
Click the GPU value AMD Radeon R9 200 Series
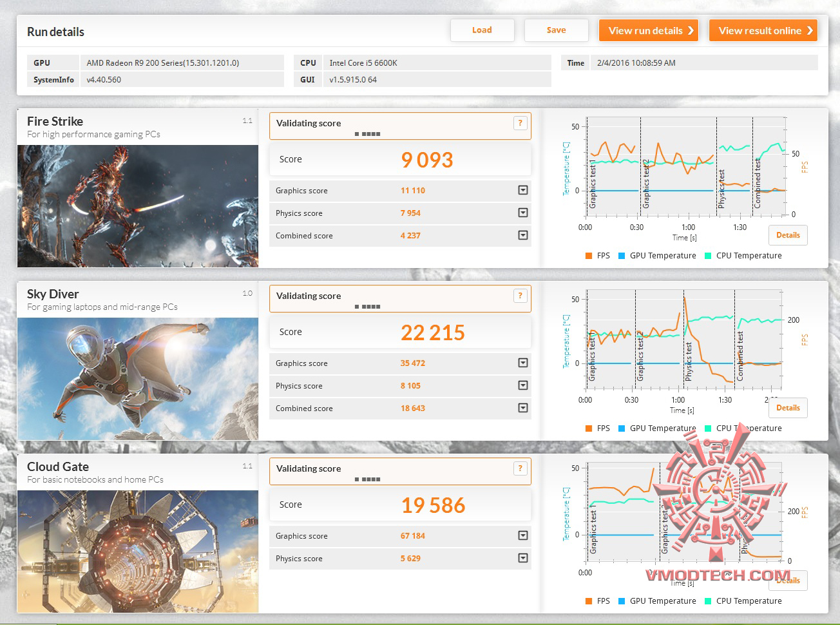tap(163, 63)
